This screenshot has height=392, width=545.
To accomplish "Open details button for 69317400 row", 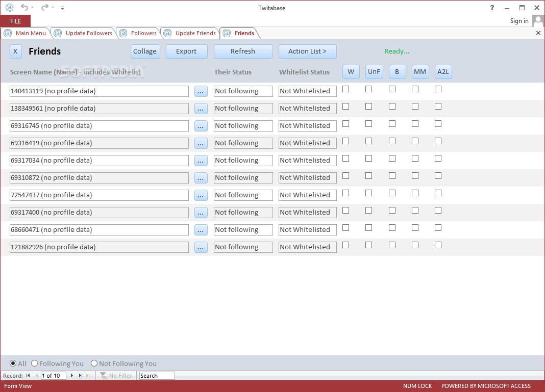I will click(x=201, y=213).
